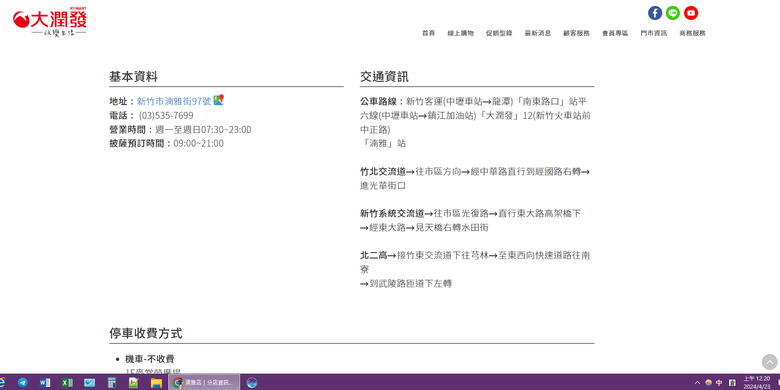This screenshot has height=390, width=780.
Task: Click the 大潤發 RT-Mart logo
Action: (50, 22)
